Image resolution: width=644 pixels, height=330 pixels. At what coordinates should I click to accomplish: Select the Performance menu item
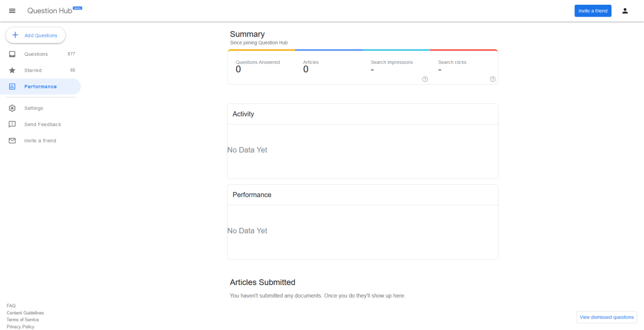click(40, 86)
